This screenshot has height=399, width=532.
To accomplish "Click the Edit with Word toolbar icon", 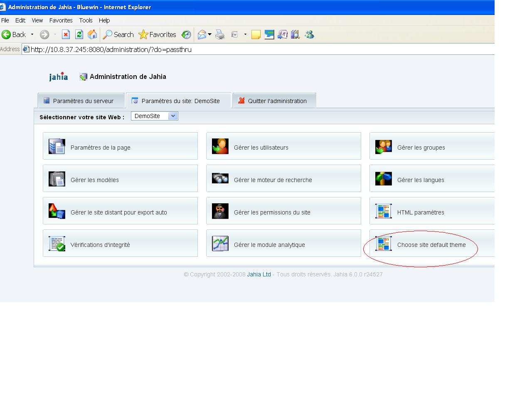I will click(x=235, y=34).
